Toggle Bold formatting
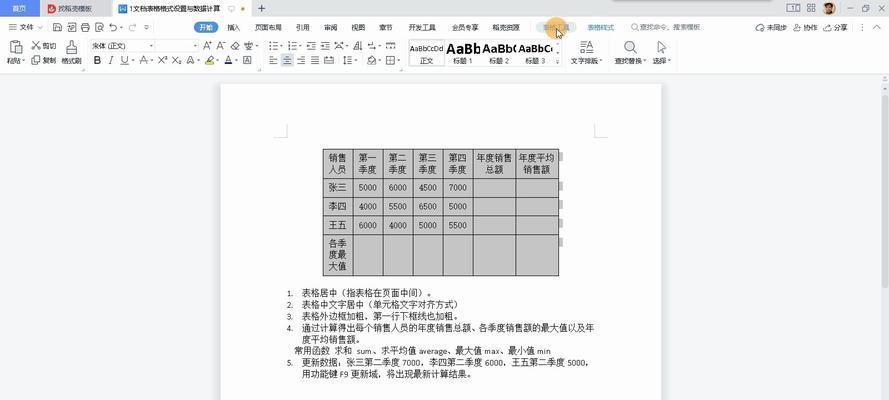The width and height of the screenshot is (889, 400). pos(98,61)
